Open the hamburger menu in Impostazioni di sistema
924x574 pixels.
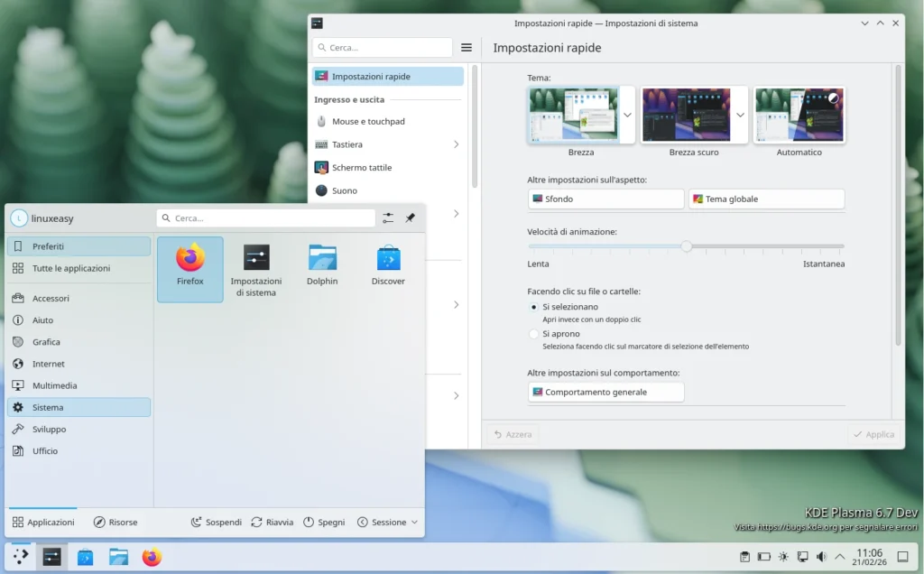pos(467,47)
